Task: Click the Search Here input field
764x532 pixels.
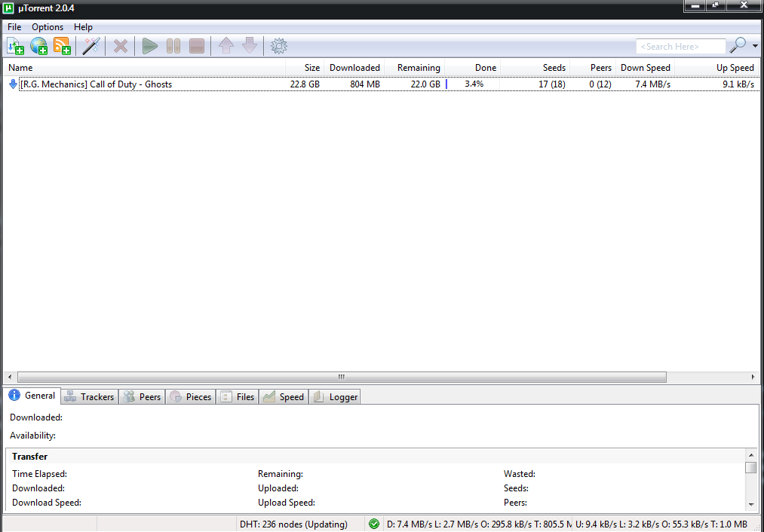Action: pyautogui.click(x=681, y=46)
